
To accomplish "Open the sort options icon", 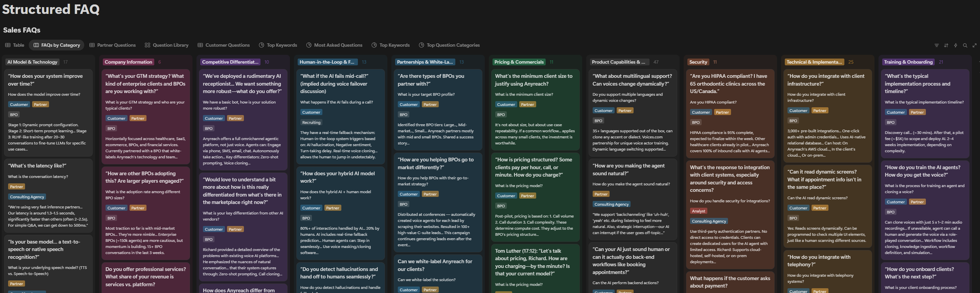I will [x=946, y=45].
